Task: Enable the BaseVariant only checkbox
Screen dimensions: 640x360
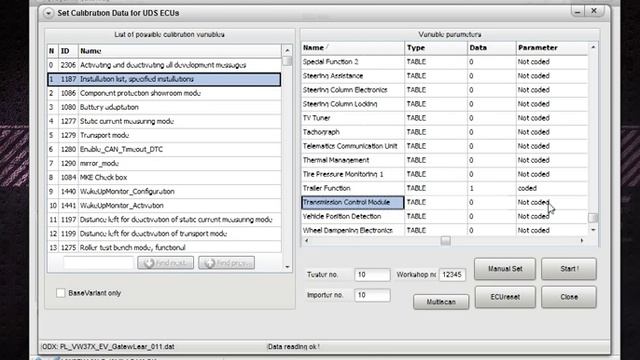Action: (60, 293)
